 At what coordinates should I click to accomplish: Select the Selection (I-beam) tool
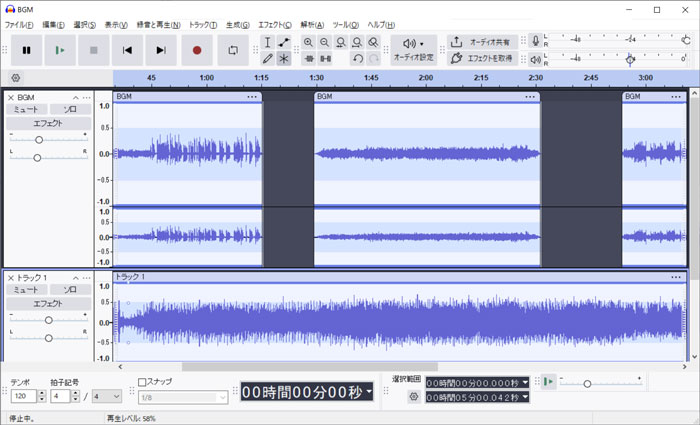click(x=267, y=42)
